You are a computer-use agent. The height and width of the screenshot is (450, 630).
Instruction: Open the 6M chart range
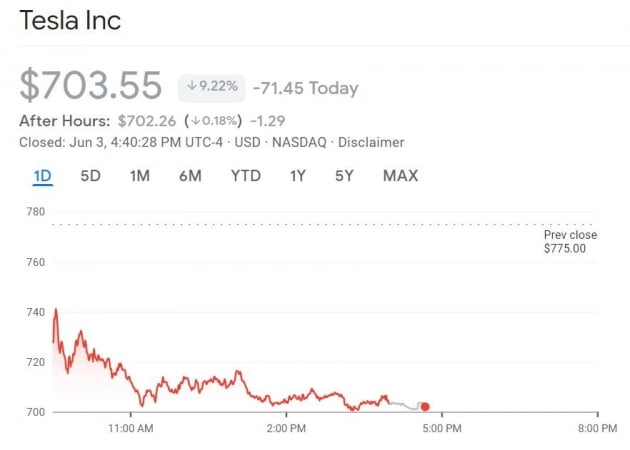tap(190, 176)
